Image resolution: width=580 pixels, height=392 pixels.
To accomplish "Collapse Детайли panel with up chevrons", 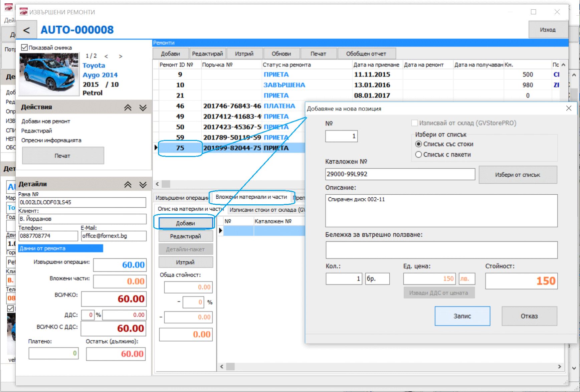I will point(128,185).
